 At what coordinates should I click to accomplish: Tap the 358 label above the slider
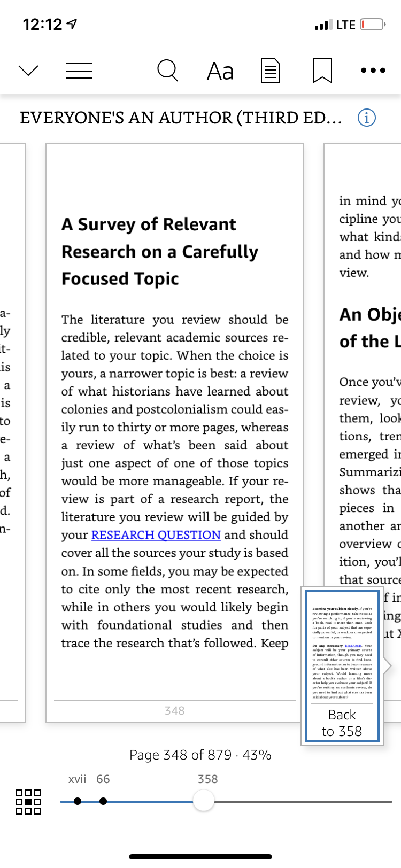click(207, 779)
